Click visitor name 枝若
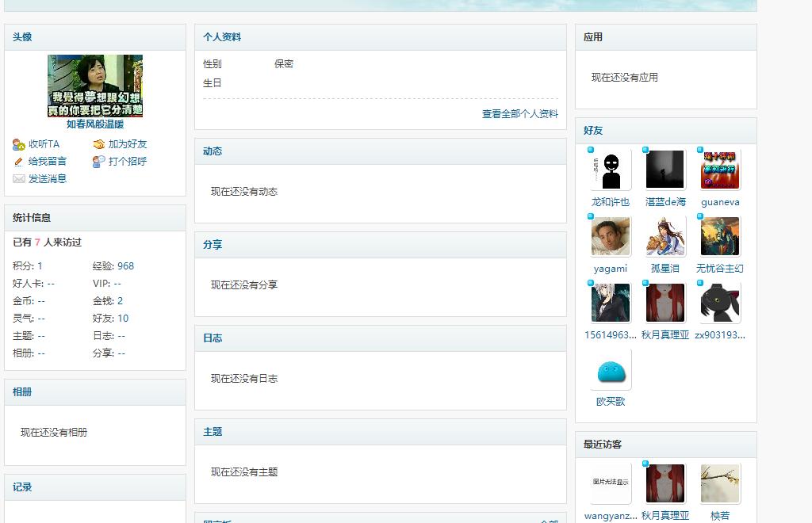The image size is (812, 523). pyautogui.click(x=720, y=516)
